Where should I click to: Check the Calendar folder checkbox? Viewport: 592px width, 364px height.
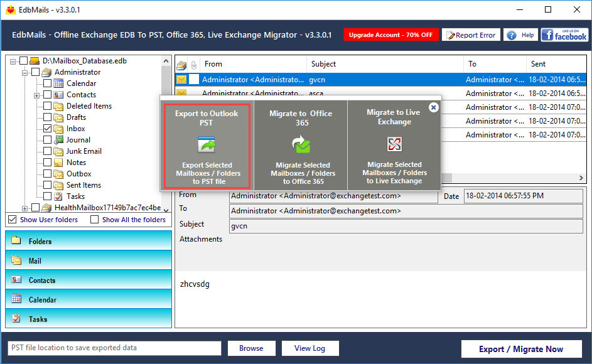pyautogui.click(x=47, y=83)
